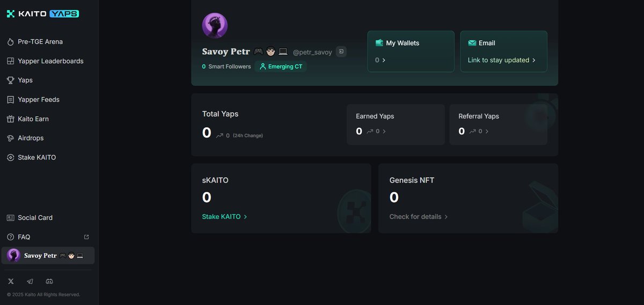The image size is (644, 305).
Task: Click the Pre-TGE Arena flame icon
Action: [10, 42]
